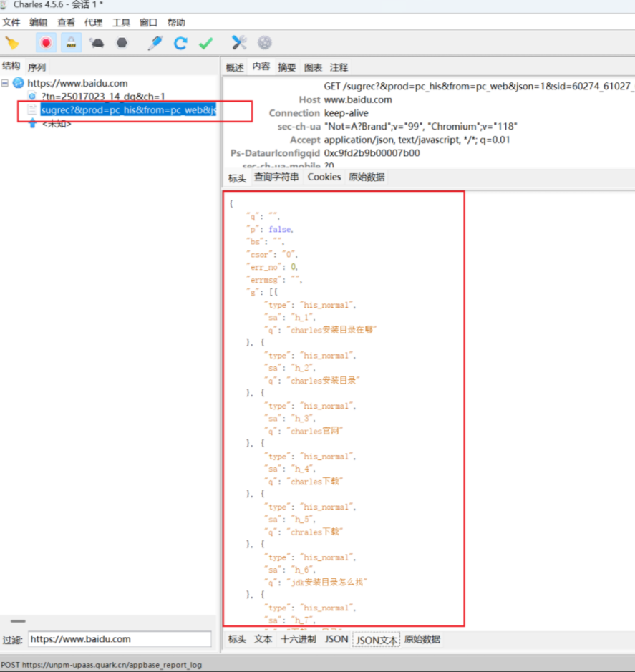Open the 查看 menu
Viewport: 635px width, 672px height.
tap(66, 22)
